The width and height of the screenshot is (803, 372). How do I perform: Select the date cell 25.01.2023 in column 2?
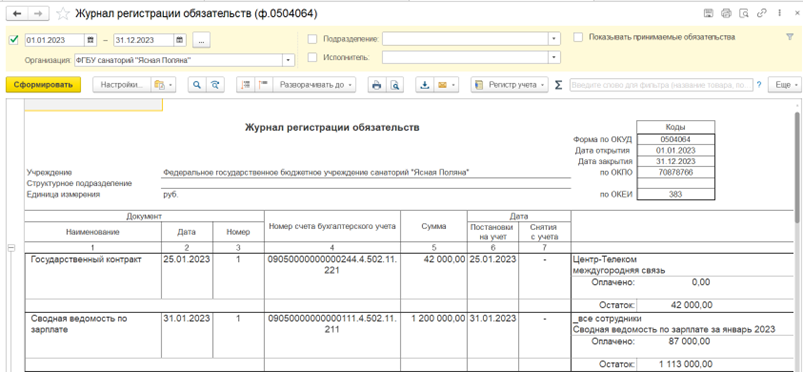click(187, 276)
